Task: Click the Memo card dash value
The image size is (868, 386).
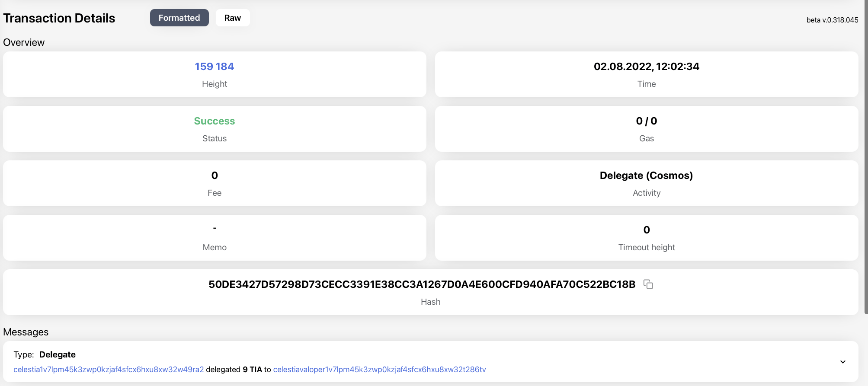Action: click(x=215, y=228)
